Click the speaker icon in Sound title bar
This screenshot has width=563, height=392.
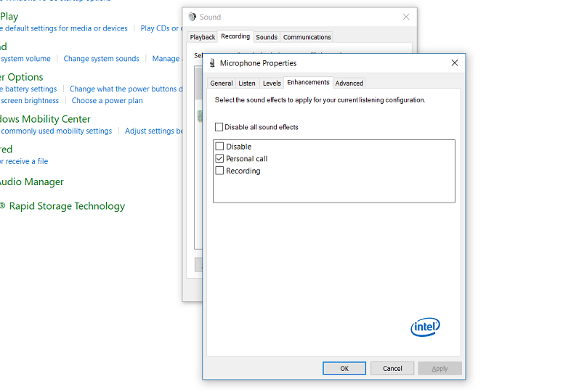point(192,17)
